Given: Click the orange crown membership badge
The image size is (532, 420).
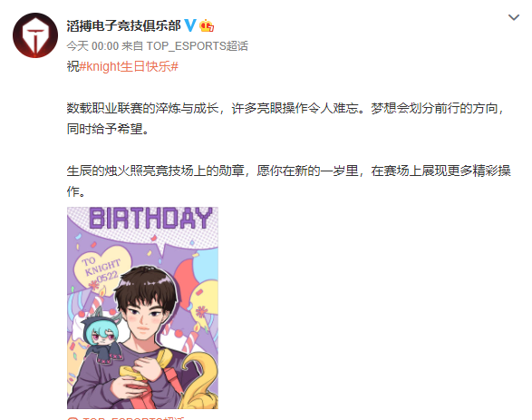Looking at the screenshot, I should [x=207, y=25].
